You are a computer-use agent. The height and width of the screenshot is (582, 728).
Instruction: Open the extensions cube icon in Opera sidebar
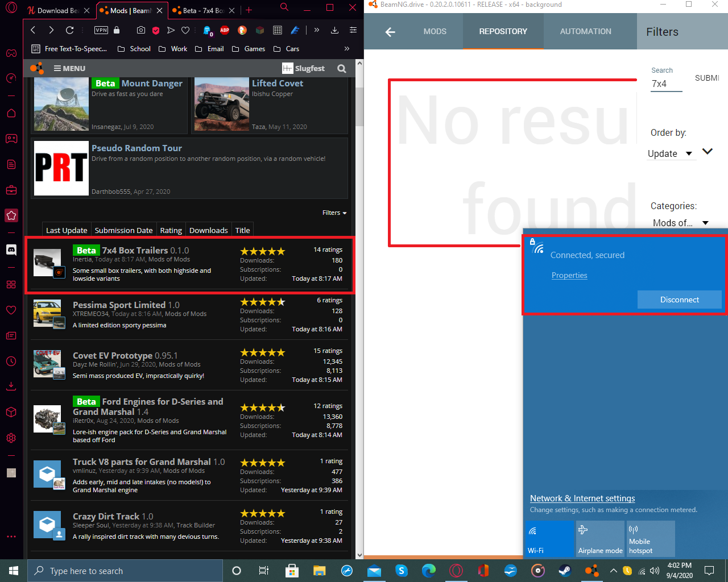(11, 412)
